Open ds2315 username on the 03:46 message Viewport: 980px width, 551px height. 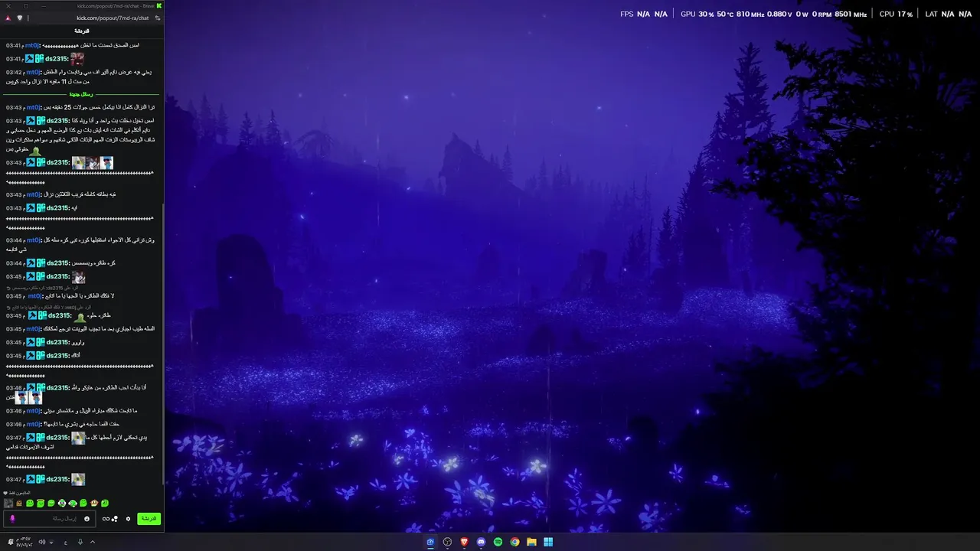coord(57,388)
